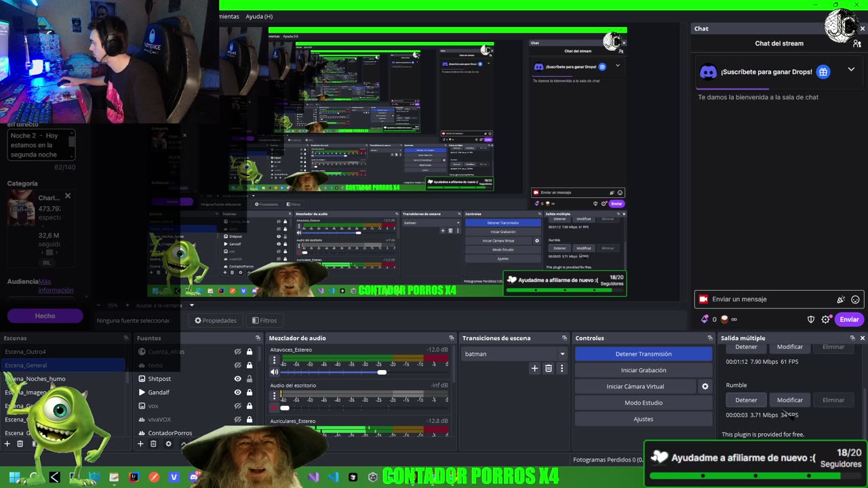
Task: Show the texto source
Action: [238, 365]
